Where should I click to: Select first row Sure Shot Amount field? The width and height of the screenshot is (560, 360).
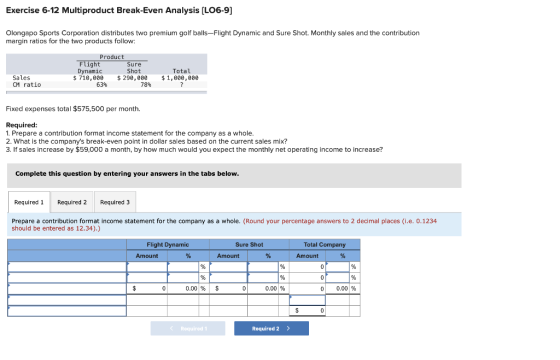tap(229, 267)
